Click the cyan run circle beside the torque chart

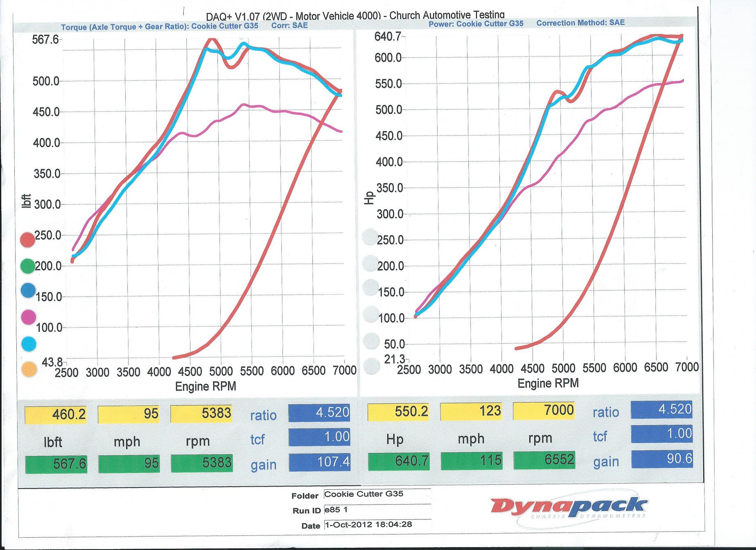28,344
